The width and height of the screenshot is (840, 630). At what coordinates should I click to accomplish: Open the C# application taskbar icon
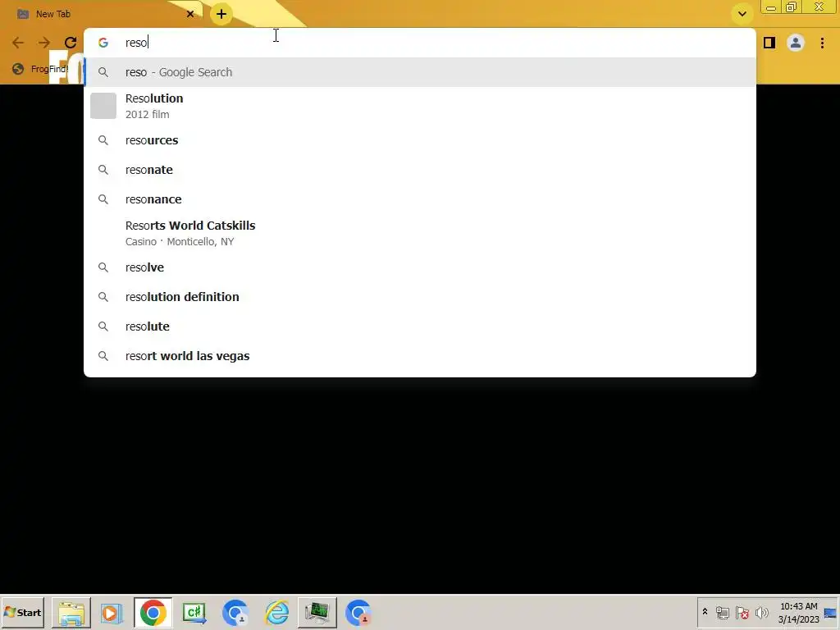pos(194,612)
